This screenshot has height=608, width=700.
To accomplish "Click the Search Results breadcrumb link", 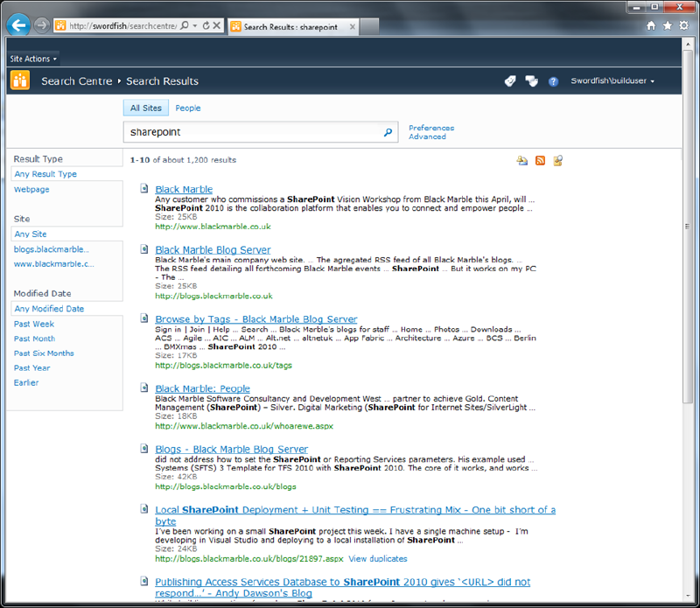I will point(162,81).
